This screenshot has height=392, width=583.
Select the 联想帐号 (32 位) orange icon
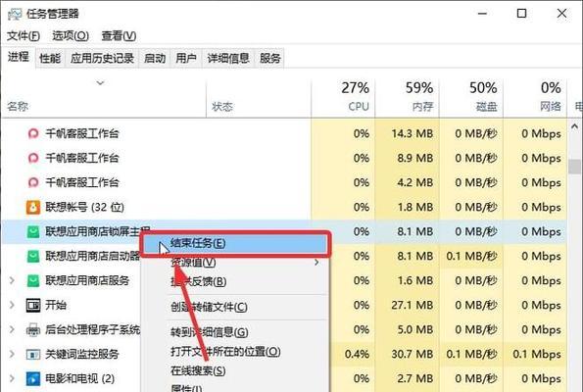click(x=33, y=207)
